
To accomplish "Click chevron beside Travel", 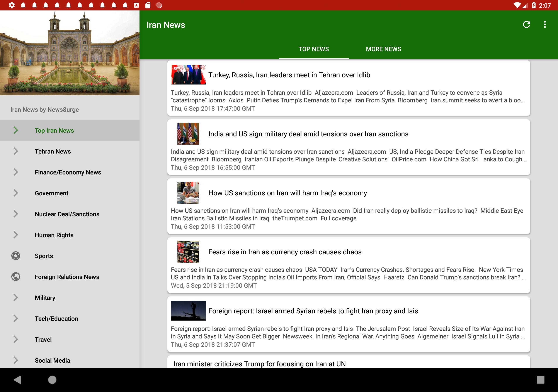I will click(x=16, y=339).
